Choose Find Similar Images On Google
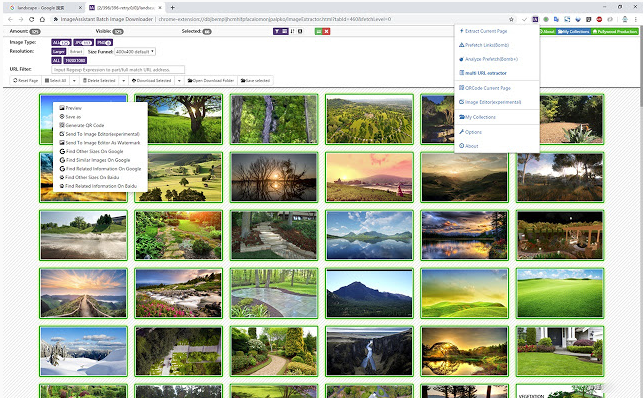643x398 pixels. [95, 160]
